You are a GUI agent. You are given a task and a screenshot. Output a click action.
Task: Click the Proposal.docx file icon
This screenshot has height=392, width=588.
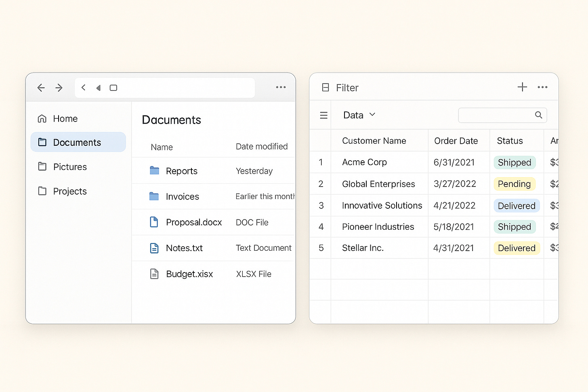coord(154,222)
